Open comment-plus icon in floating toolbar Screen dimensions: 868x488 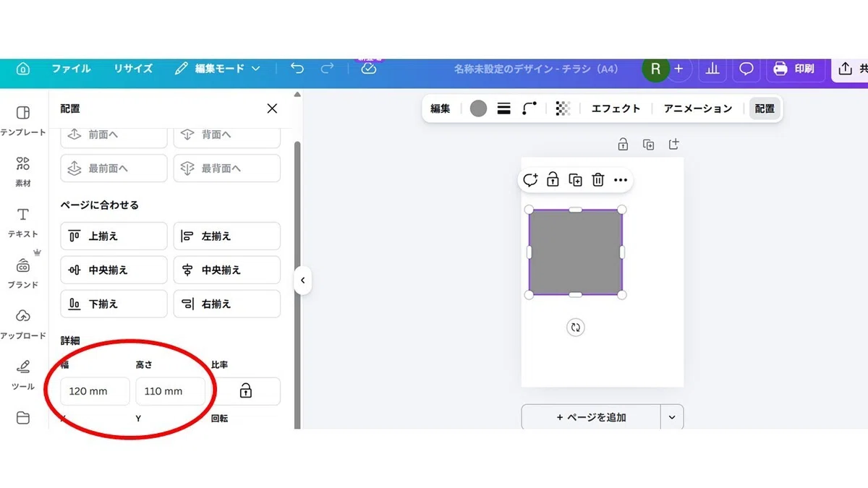pyautogui.click(x=530, y=180)
